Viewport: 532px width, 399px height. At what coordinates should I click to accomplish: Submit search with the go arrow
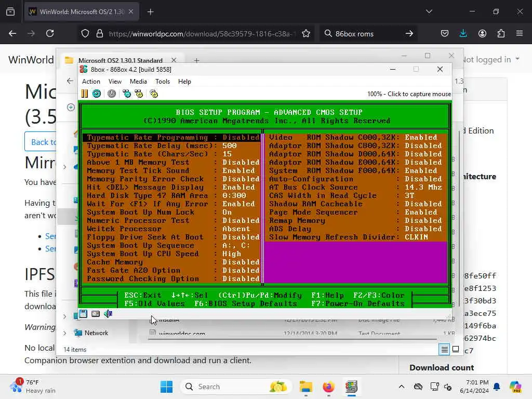pos(409,33)
